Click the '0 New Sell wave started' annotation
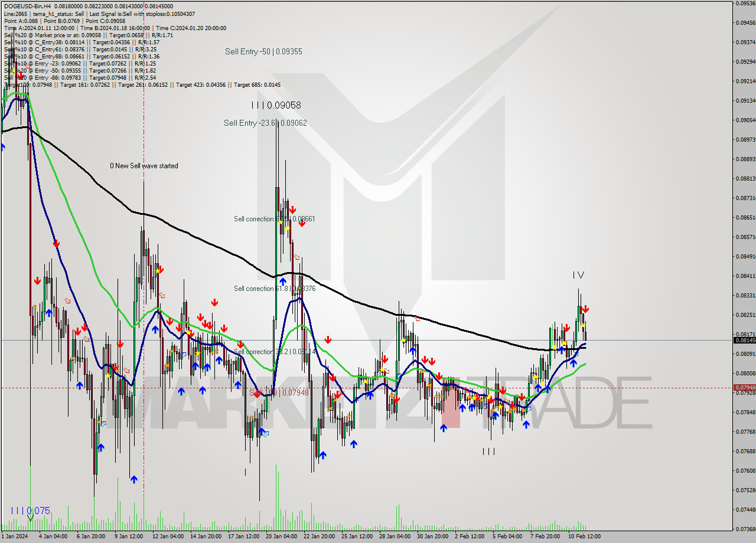Viewport: 756px width, 543px height. [x=144, y=166]
